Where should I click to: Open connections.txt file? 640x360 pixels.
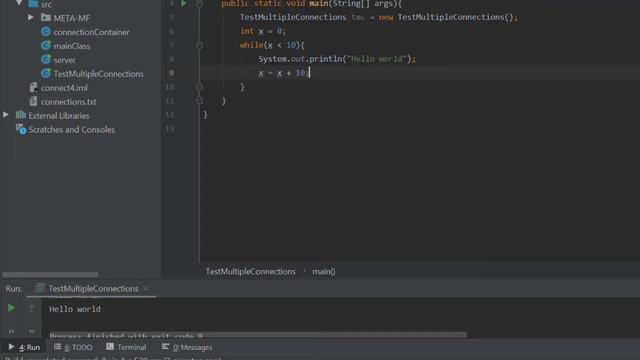[x=69, y=102]
